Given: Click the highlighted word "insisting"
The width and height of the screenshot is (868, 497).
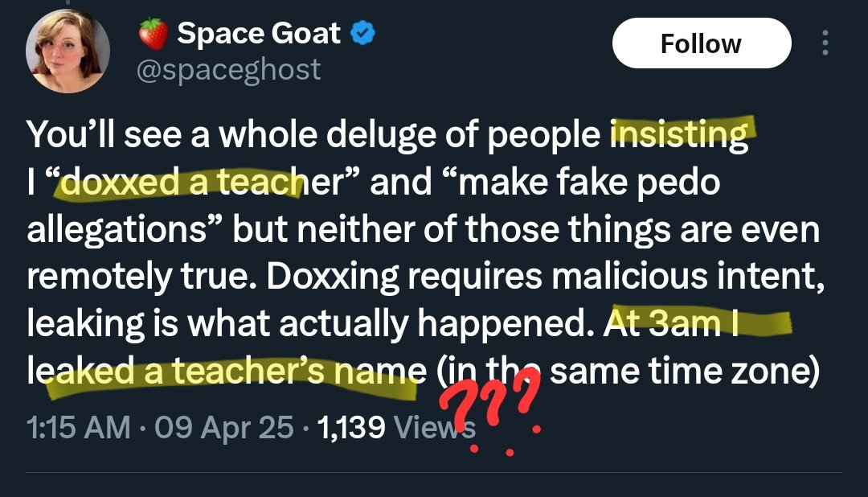Looking at the screenshot, I should (x=679, y=135).
